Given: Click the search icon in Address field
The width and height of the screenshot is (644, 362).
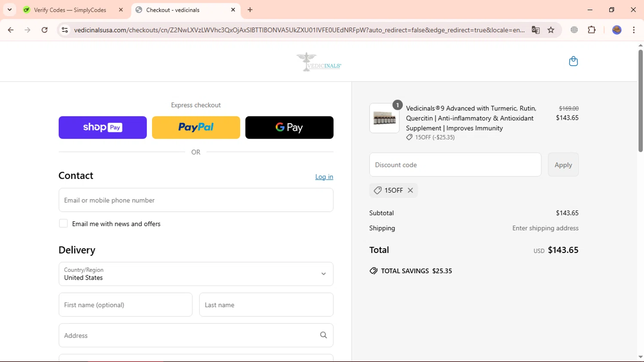Looking at the screenshot, I should tap(324, 335).
